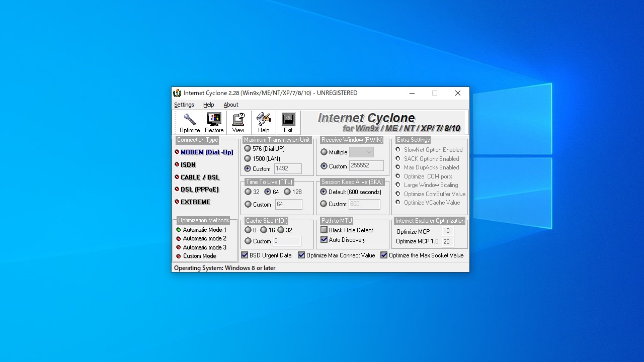
Task: Click 'Operating System: Windows 8 or later' status text
Action: (225, 268)
